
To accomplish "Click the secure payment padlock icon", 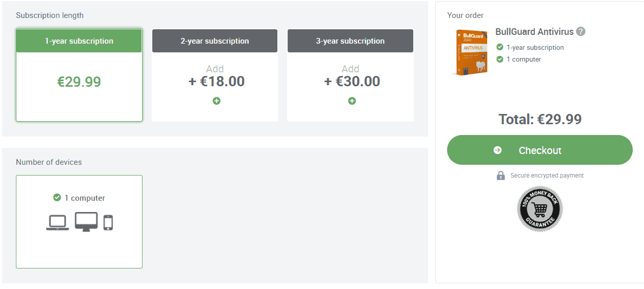I will coord(501,175).
